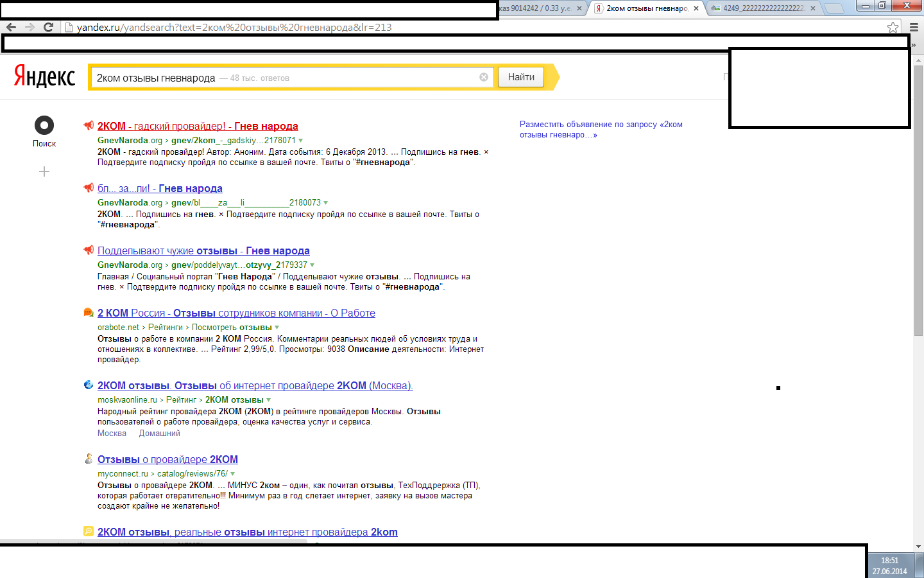Open result 'Отзывы о провайдере 2КОМ'
This screenshot has height=578, width=924.
point(167,459)
